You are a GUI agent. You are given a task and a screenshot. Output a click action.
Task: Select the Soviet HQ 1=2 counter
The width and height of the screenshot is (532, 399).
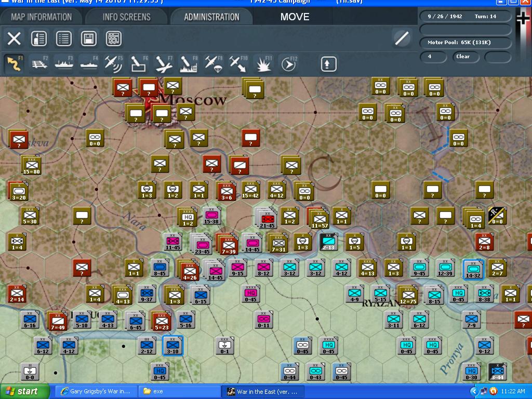point(188,217)
